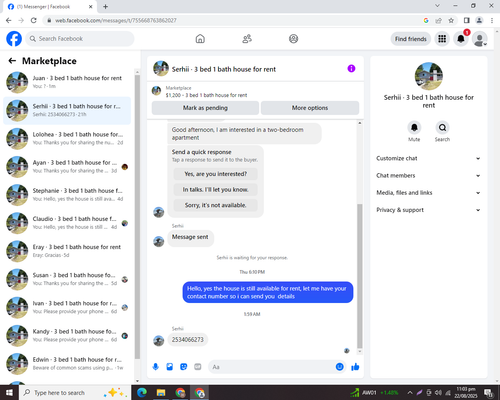Open the browser side panel icon
The width and height of the screenshot is (500, 400).
(467, 20)
